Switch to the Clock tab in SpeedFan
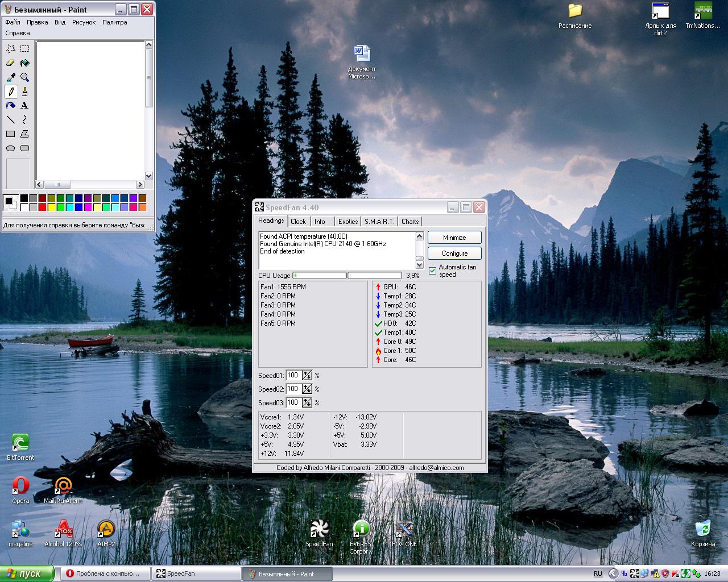728x582 pixels. coord(299,222)
